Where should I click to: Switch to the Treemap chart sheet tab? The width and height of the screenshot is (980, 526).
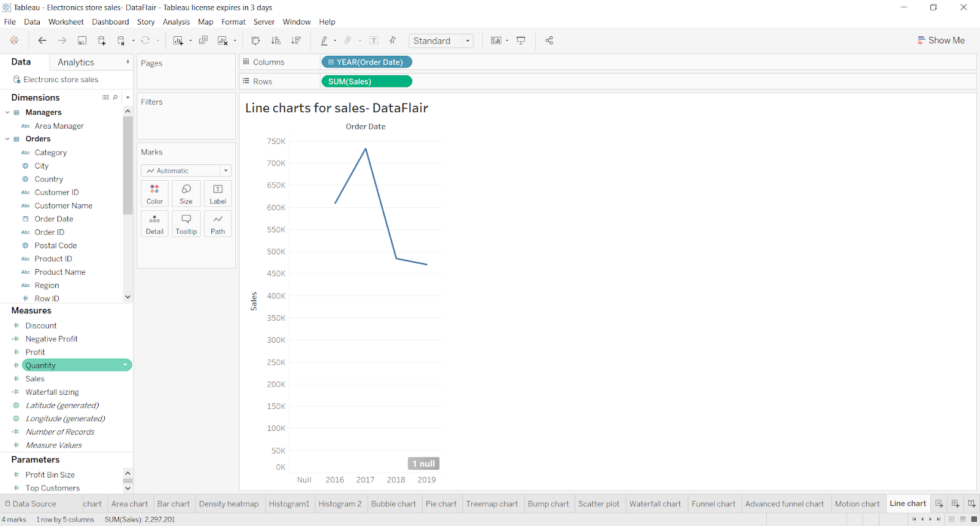click(492, 504)
